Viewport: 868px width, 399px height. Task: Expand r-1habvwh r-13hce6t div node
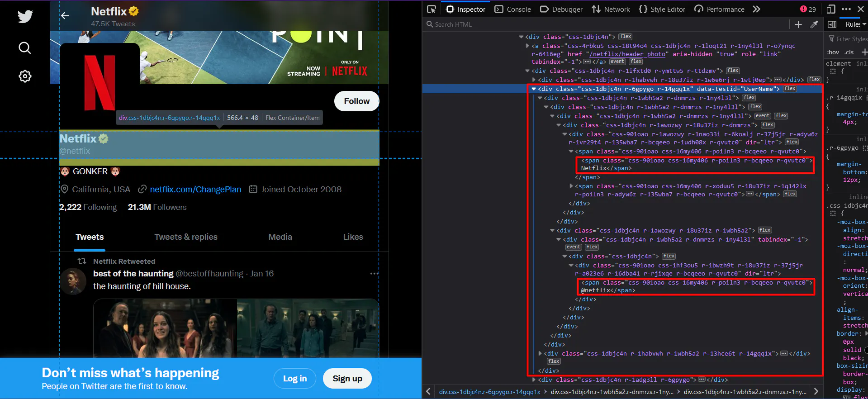[540, 353]
